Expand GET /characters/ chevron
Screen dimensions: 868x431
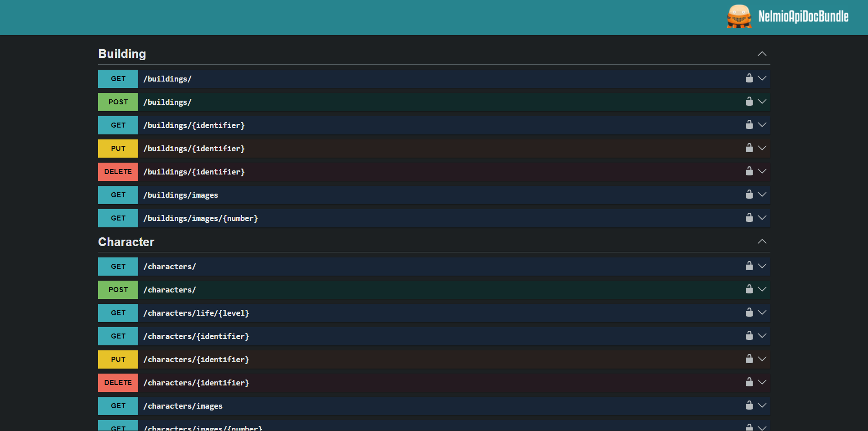762,266
